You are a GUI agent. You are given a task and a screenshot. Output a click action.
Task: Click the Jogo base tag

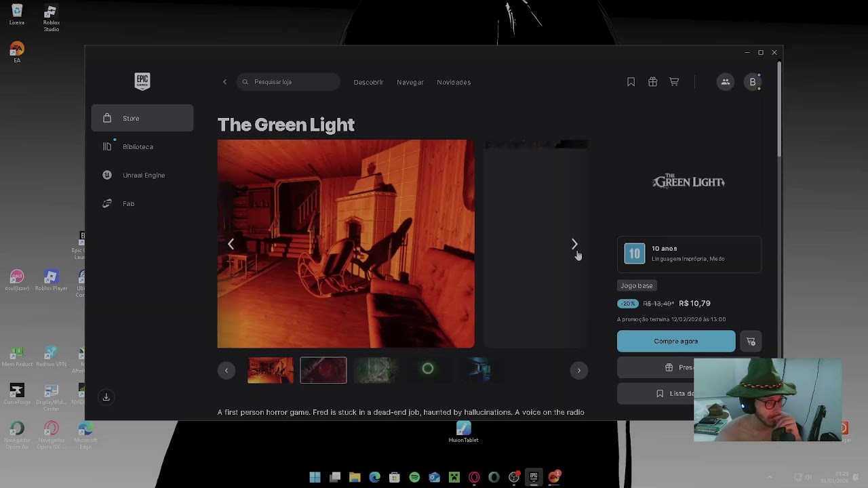[x=637, y=286]
